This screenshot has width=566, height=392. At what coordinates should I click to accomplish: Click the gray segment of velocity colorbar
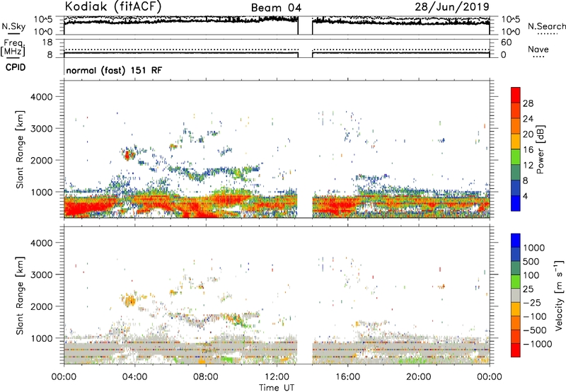coord(516,295)
